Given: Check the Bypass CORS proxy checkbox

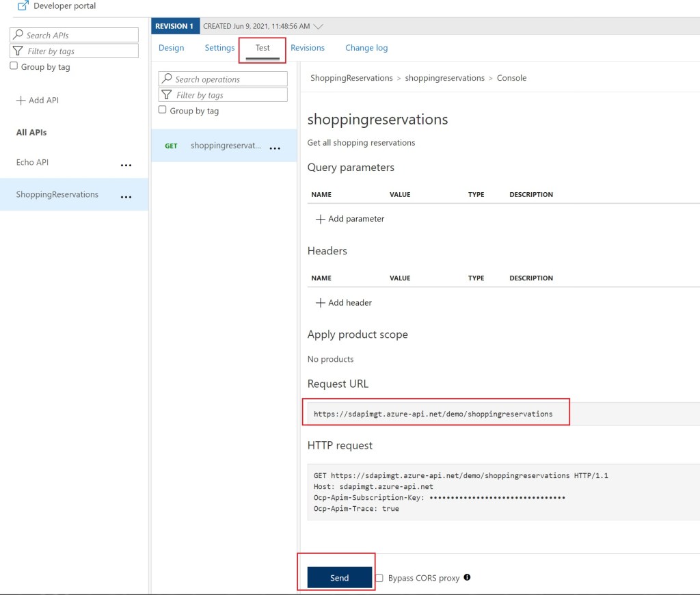Looking at the screenshot, I should (379, 578).
